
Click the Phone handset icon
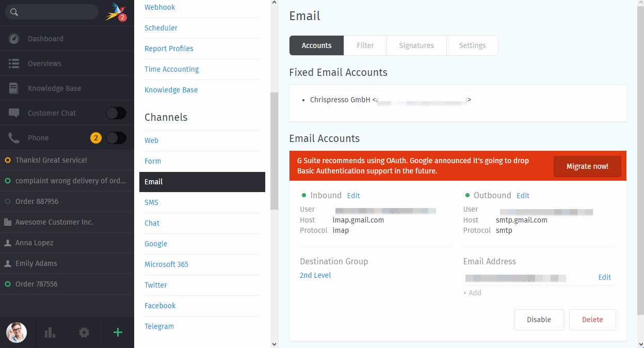pyautogui.click(x=14, y=138)
